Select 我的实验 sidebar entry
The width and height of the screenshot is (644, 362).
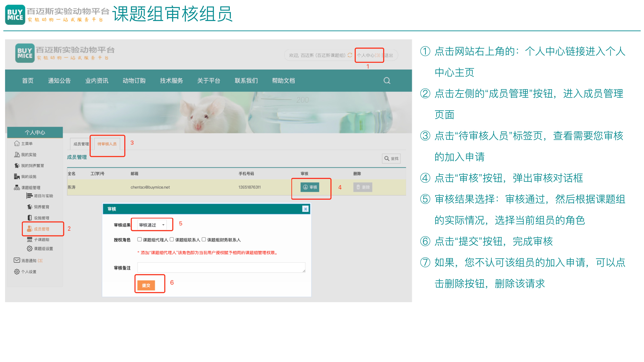29,154
